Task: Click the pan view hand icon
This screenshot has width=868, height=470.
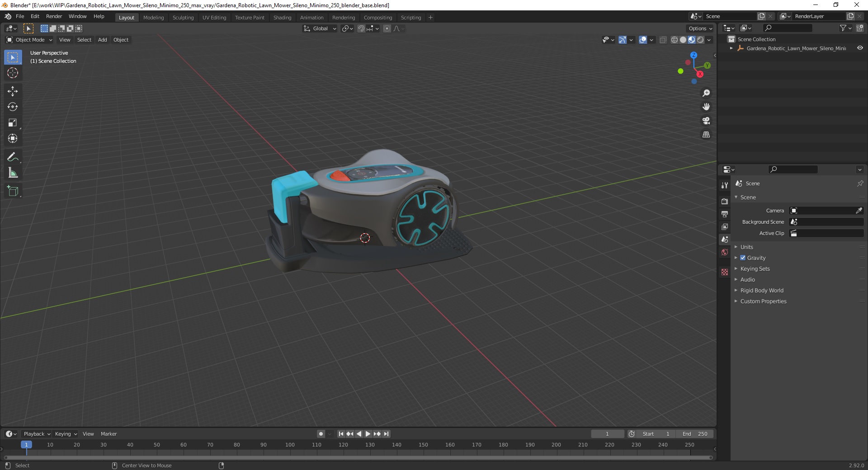Action: coord(706,107)
